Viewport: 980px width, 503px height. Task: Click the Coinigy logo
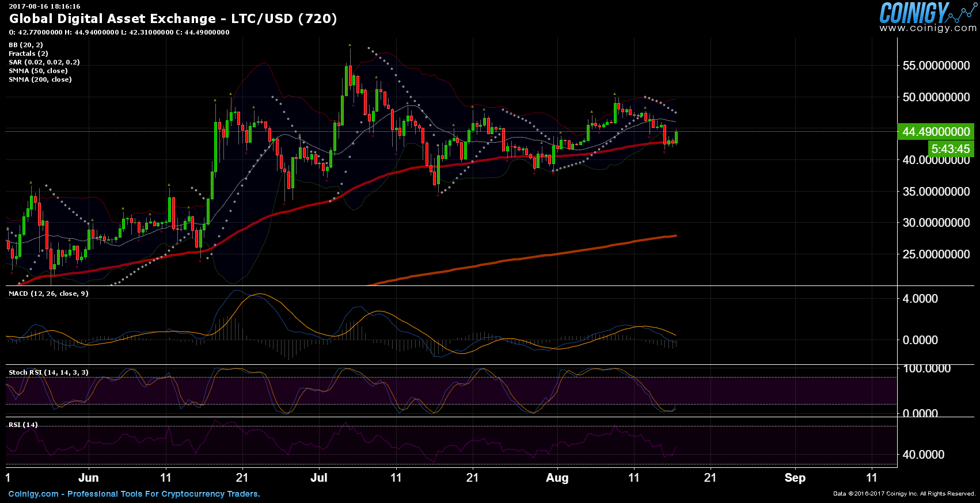click(x=928, y=13)
